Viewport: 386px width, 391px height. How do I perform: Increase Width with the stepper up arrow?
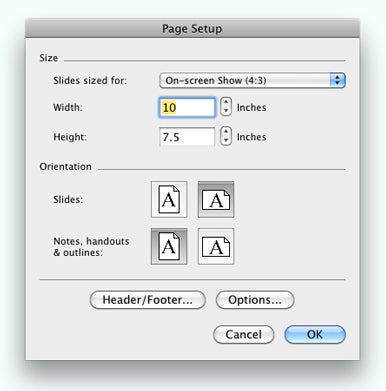(x=226, y=102)
